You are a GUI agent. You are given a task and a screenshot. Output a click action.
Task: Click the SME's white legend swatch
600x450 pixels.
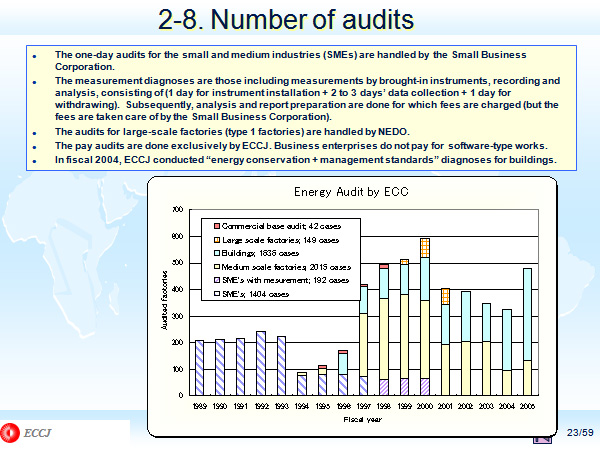[217, 294]
